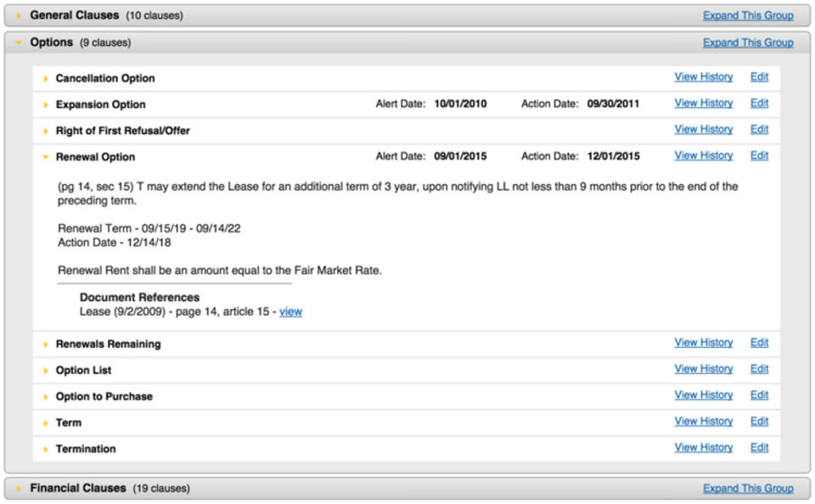Click the Action Date - 12/14/18 line
Viewport: 815px width, 504px height.
(x=115, y=243)
